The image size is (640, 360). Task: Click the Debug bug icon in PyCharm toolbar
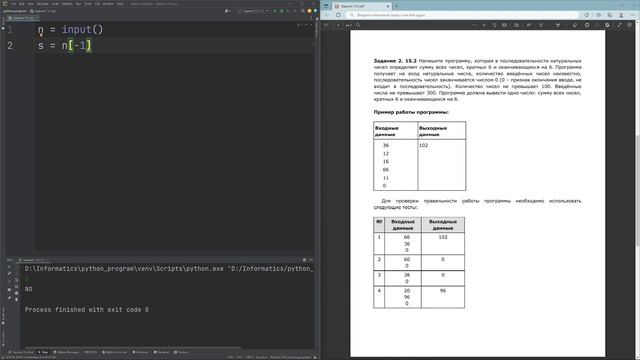282,11
